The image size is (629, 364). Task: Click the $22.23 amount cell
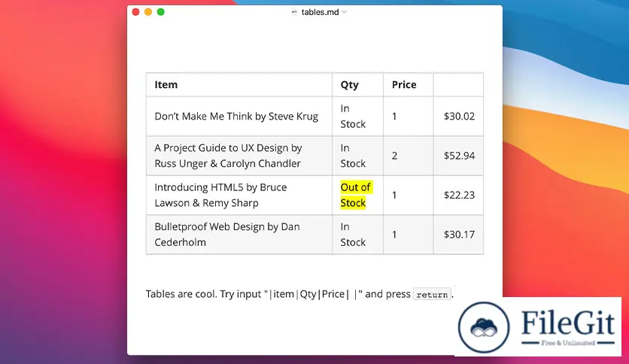(x=458, y=195)
